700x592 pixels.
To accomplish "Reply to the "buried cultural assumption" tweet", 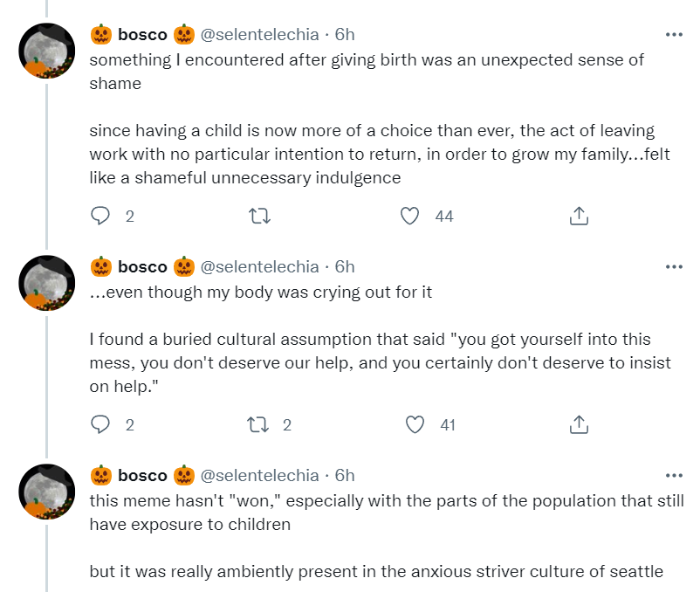I will [x=101, y=425].
